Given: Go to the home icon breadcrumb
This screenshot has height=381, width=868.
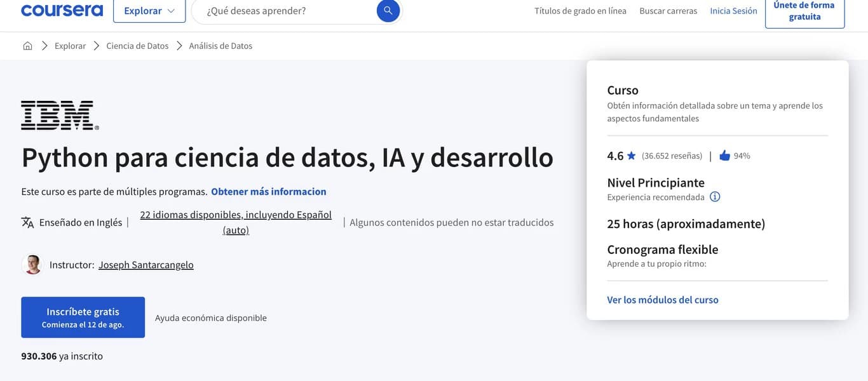Looking at the screenshot, I should click(x=27, y=46).
